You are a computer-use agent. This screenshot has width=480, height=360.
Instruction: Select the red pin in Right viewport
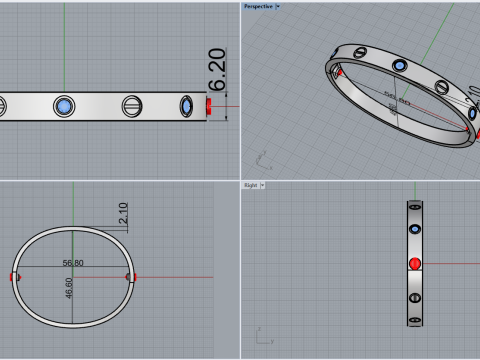pyautogui.click(x=415, y=263)
